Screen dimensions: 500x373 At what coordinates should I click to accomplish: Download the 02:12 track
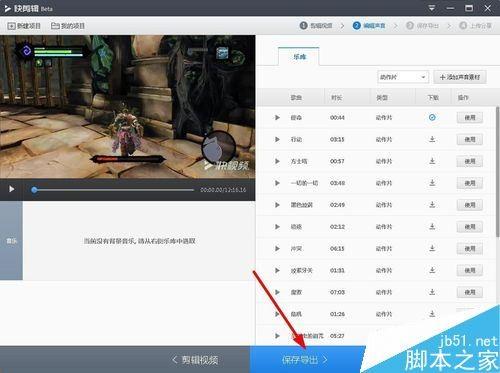[x=432, y=226]
